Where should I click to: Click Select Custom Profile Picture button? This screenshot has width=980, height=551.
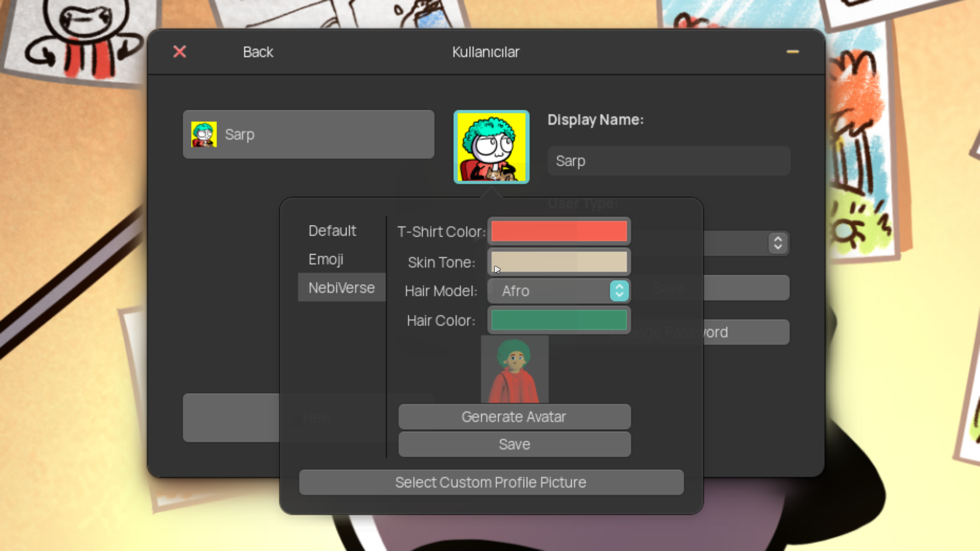491,482
